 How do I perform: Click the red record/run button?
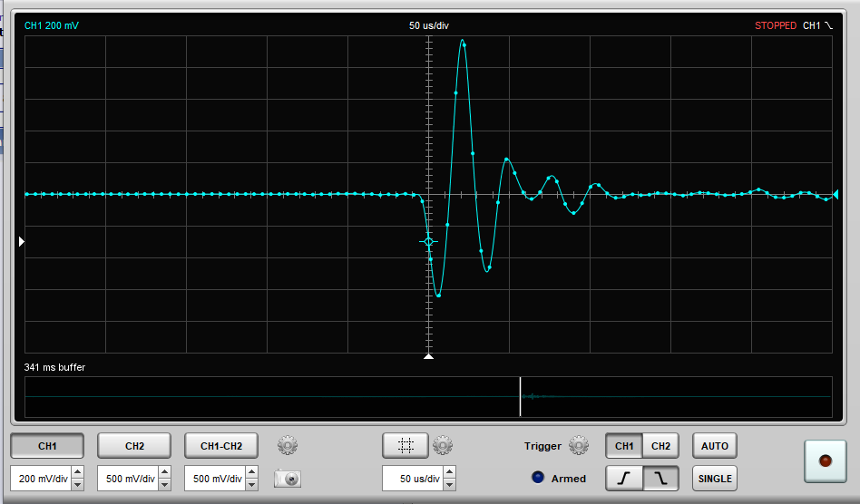pos(825,461)
